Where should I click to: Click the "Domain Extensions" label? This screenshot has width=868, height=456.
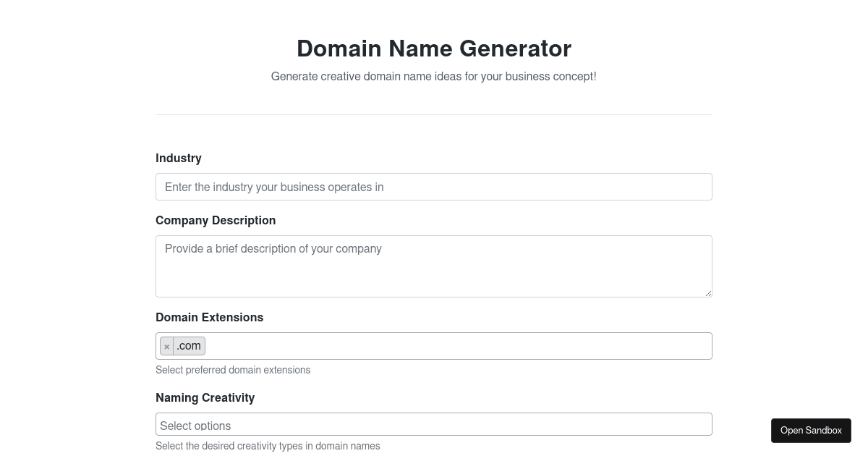click(x=210, y=317)
